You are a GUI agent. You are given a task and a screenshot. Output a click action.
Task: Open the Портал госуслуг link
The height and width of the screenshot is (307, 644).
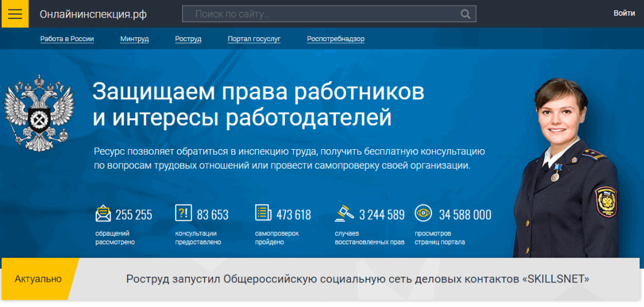coord(254,39)
